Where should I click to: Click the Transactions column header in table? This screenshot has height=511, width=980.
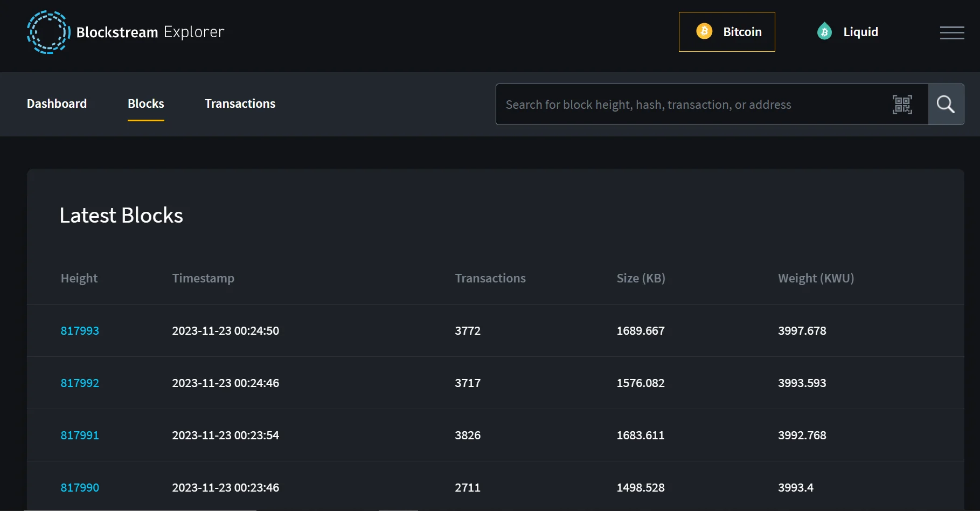(490, 278)
